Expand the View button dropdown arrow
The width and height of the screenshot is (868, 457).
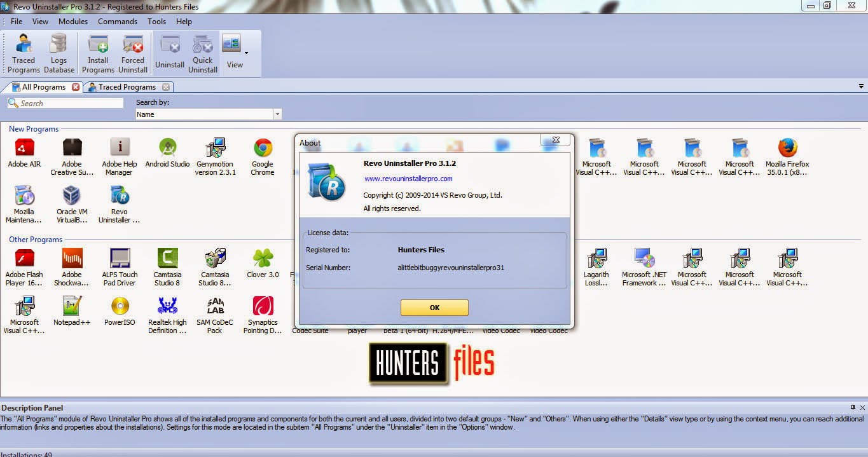click(x=247, y=53)
